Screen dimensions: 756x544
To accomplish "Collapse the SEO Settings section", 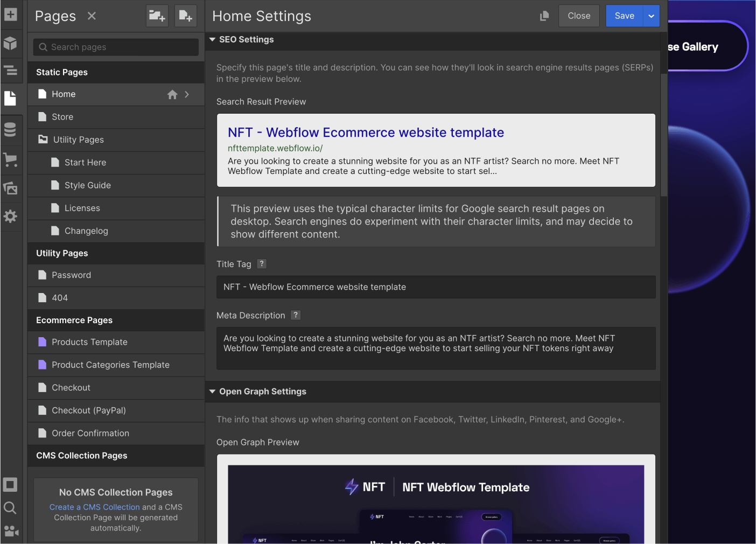I will pos(212,39).
